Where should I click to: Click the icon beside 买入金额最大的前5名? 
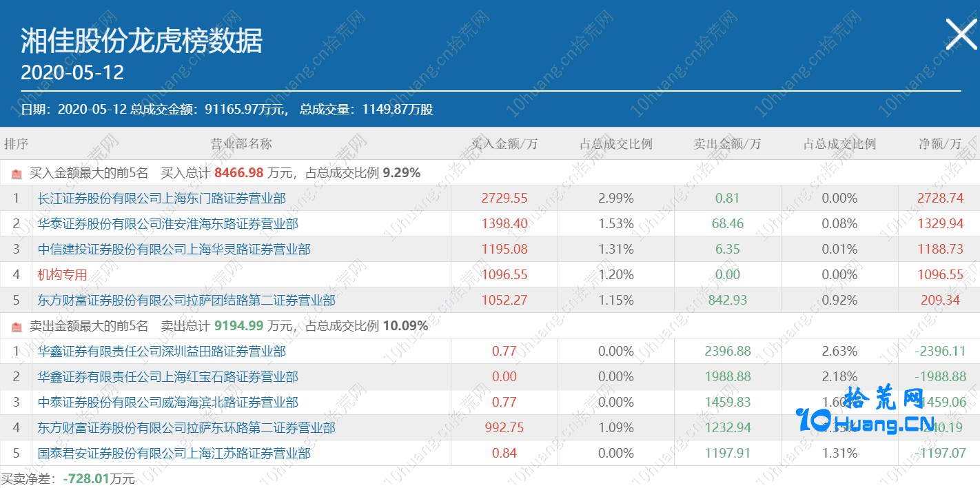pos(17,174)
